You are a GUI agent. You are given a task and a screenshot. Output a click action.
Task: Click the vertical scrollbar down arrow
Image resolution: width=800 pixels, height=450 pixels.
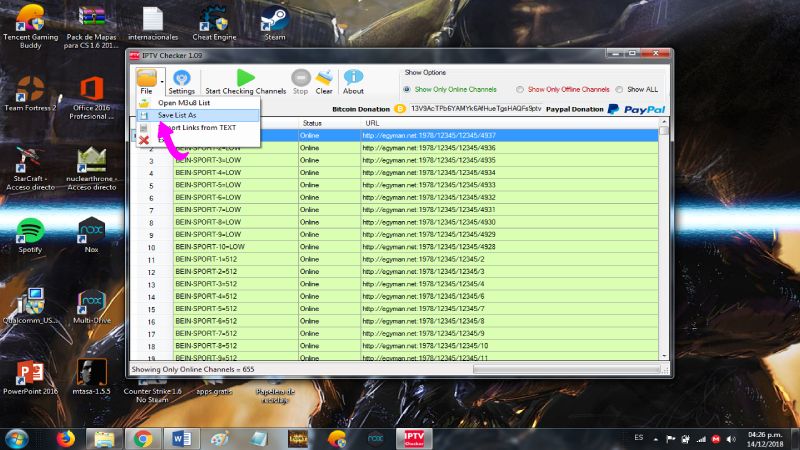click(664, 356)
